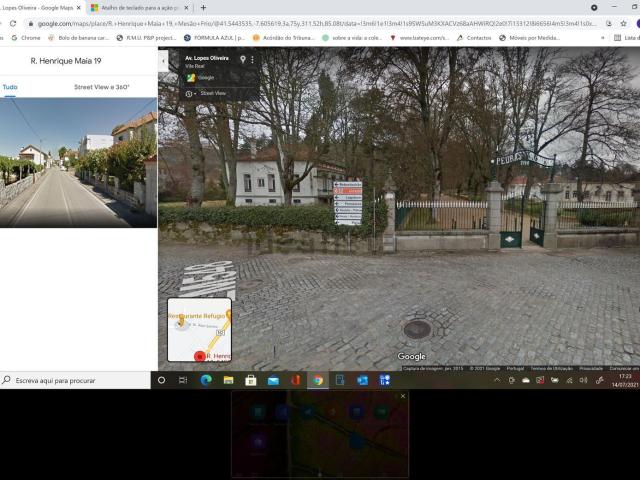Click the OneDrive cloud tray icon
This screenshot has height=480, width=640.
pos(526,380)
